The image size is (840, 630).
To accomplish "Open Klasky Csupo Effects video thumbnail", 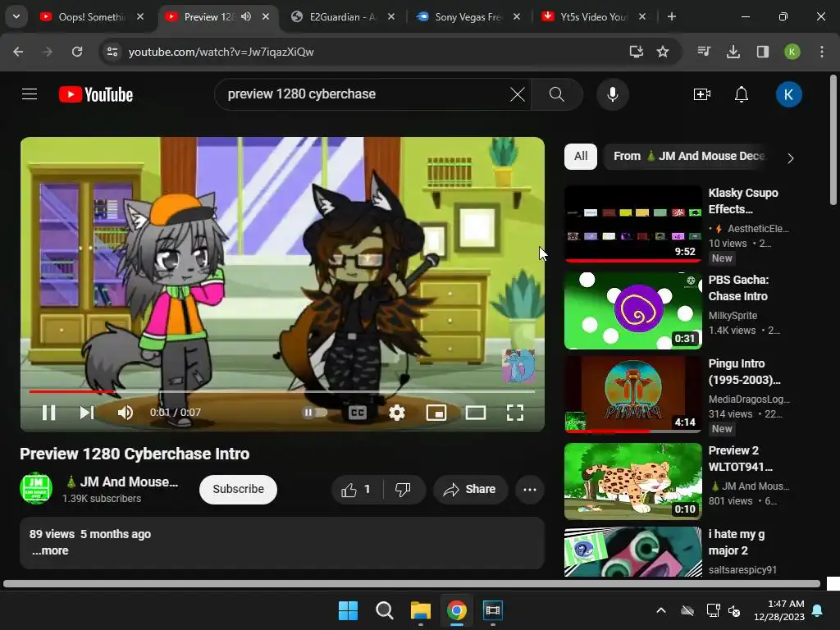I will (x=633, y=224).
